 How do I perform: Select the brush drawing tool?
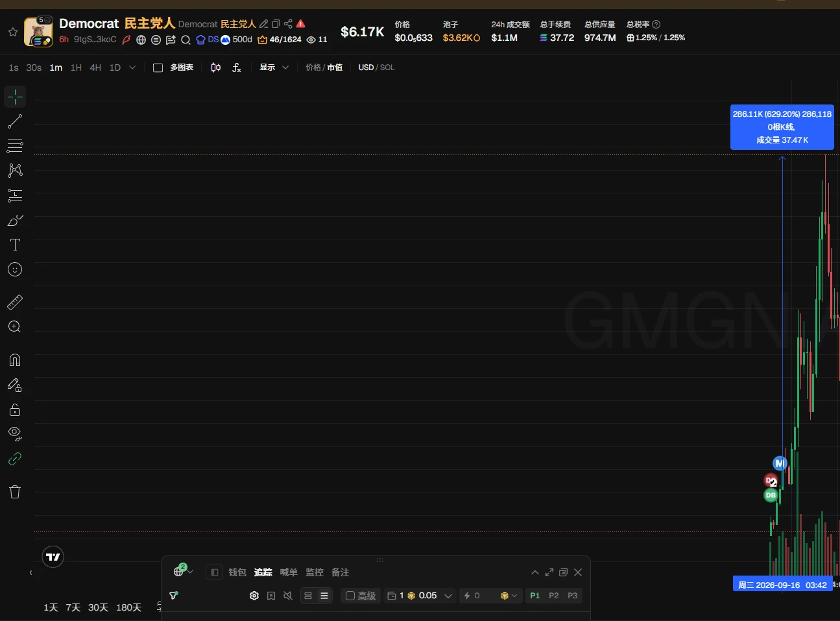point(15,220)
